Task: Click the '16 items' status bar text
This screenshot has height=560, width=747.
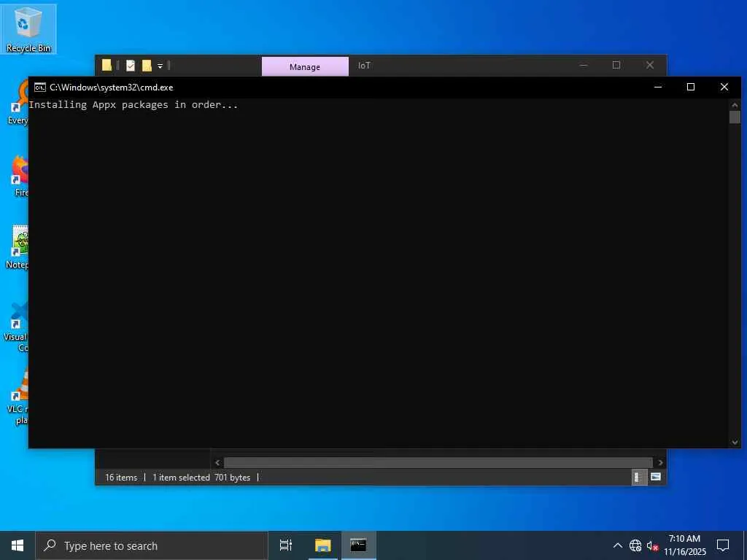Action: (121, 477)
